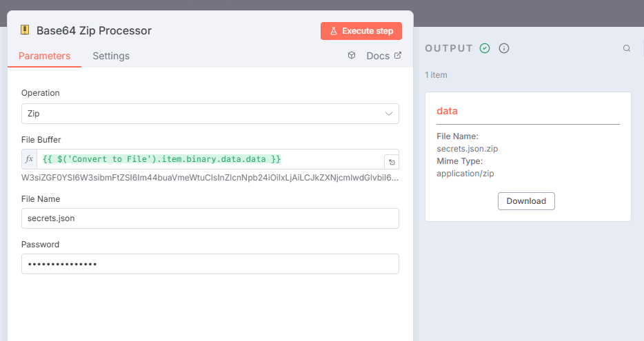Click the data heading in the output card
The image size is (644, 341).
447,111
